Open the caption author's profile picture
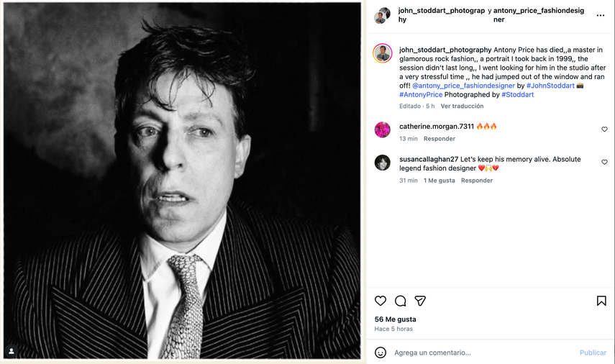 (x=383, y=53)
